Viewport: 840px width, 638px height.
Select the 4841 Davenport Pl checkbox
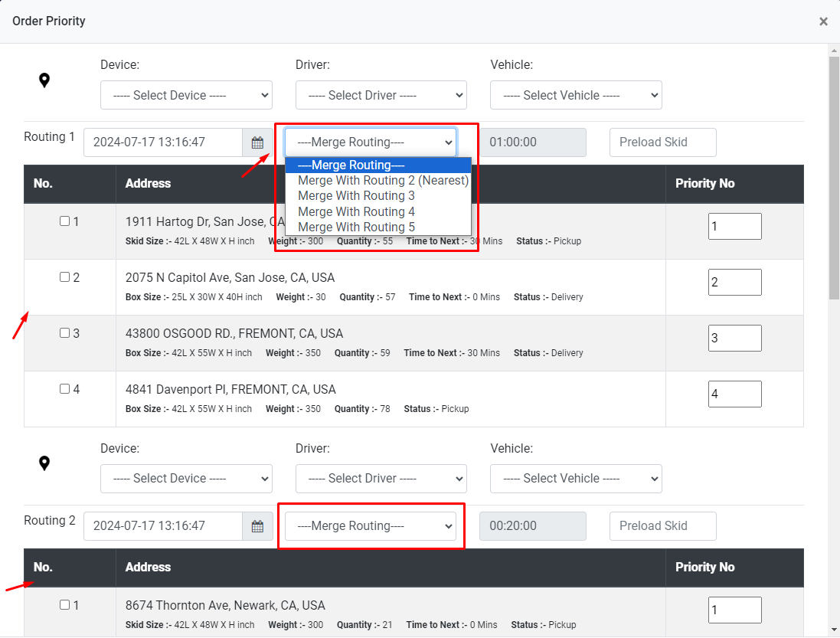[x=65, y=389]
